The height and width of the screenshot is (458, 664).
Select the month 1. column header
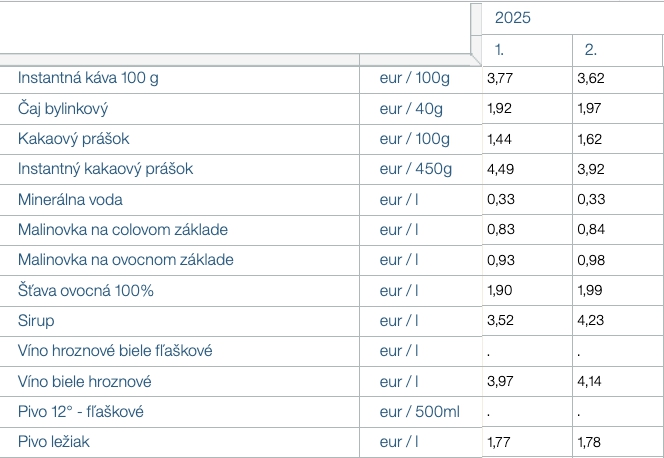500,49
